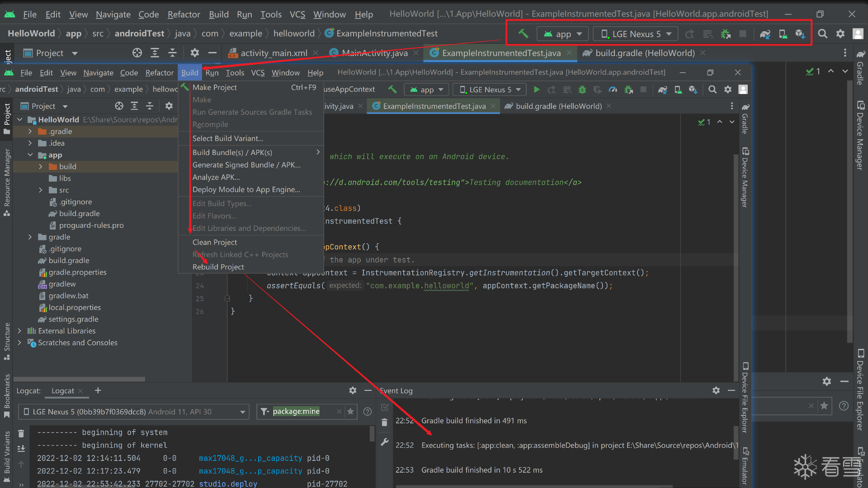
Task: Select Rebuild Project from Build menu
Action: (218, 267)
